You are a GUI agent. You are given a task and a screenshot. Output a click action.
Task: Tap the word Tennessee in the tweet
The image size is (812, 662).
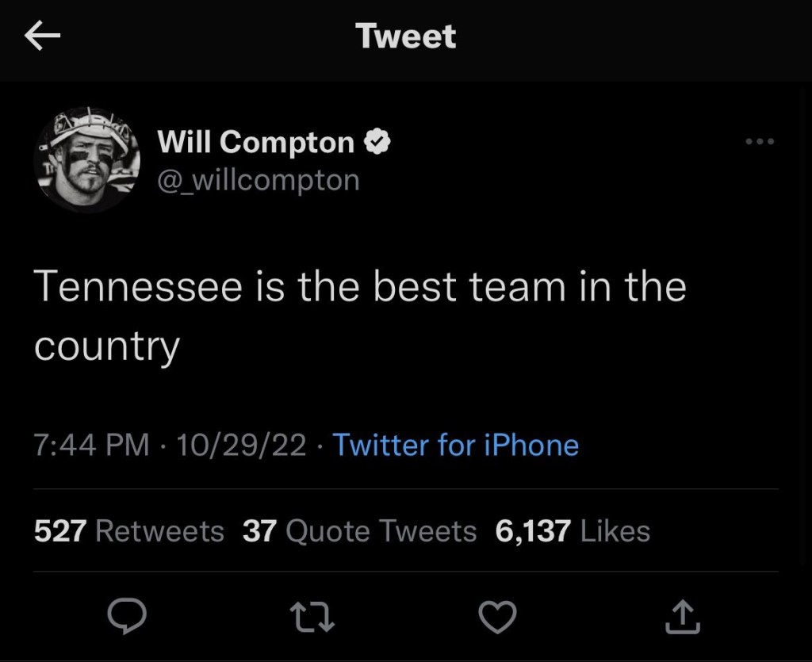point(138,286)
